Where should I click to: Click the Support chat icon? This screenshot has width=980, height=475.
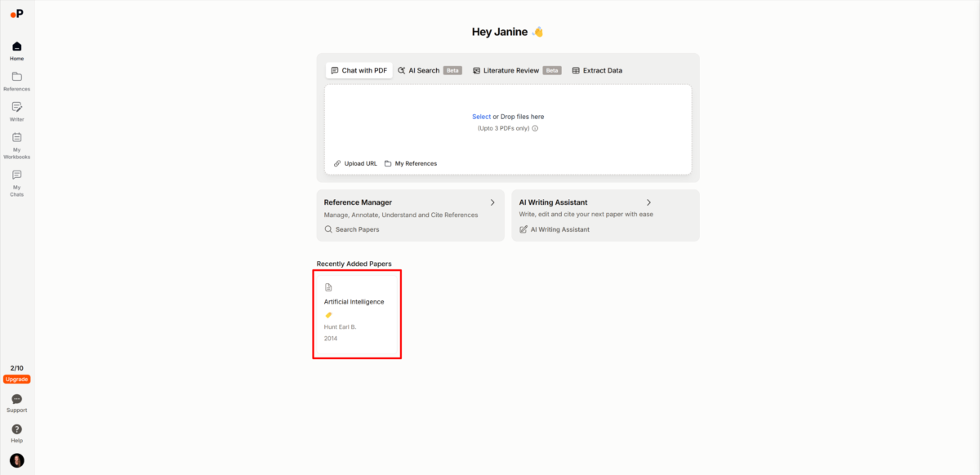click(17, 399)
